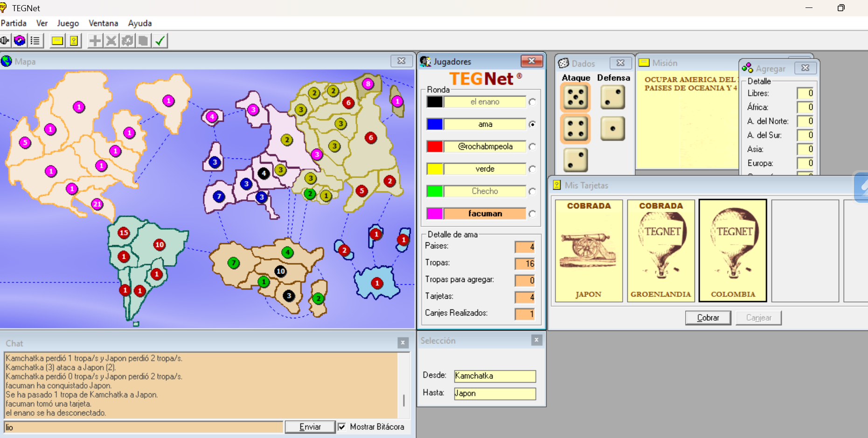The image size is (868, 438).
Task: Open the Partida menu
Action: point(14,23)
